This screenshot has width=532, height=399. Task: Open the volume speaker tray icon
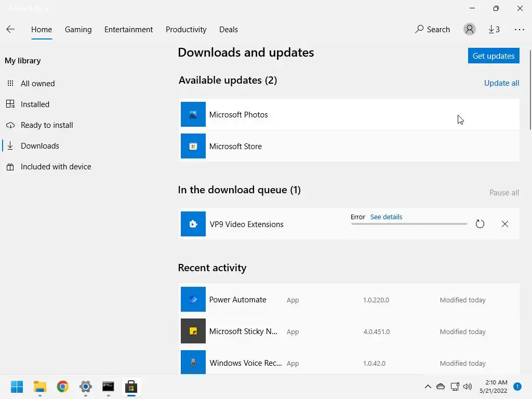coord(468,387)
